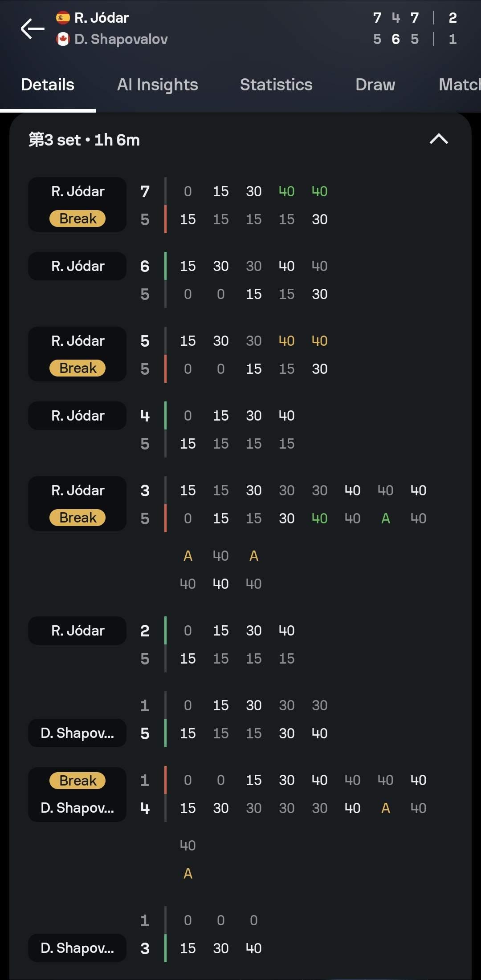Tap the Break badge in the 5-5 game
Viewport: 481px width, 980px height.
(x=77, y=368)
